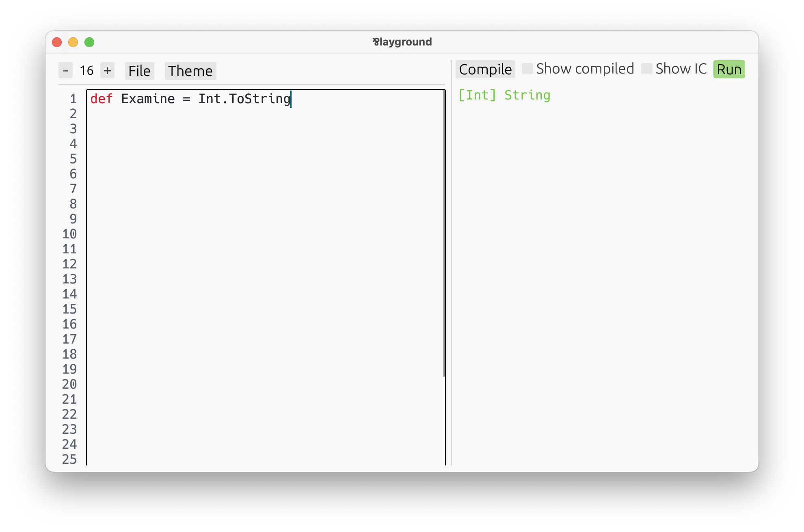This screenshot has height=532, width=804.
Task: Increase font size with plus button
Action: pos(107,71)
